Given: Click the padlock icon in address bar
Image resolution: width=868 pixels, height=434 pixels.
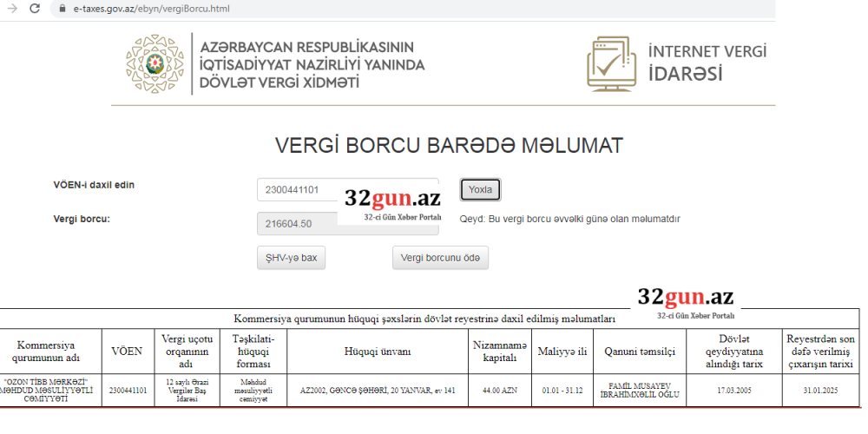Looking at the screenshot, I should [x=62, y=9].
